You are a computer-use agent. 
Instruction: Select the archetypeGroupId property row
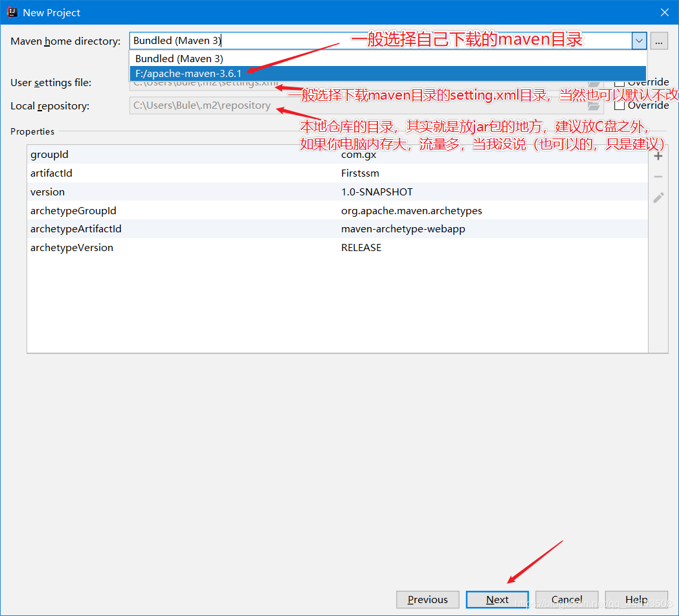337,210
